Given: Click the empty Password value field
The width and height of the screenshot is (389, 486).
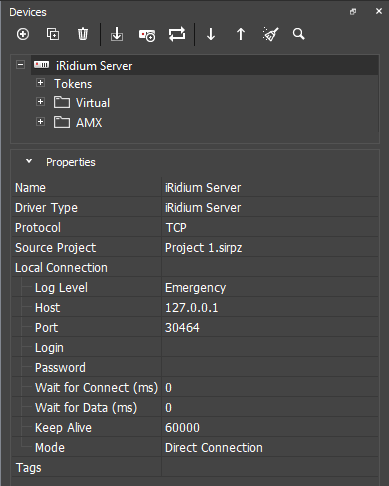Looking at the screenshot, I should pos(270,367).
